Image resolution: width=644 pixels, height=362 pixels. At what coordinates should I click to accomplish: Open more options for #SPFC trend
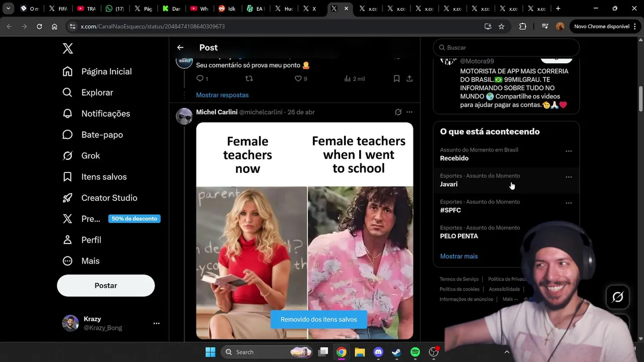(x=569, y=203)
